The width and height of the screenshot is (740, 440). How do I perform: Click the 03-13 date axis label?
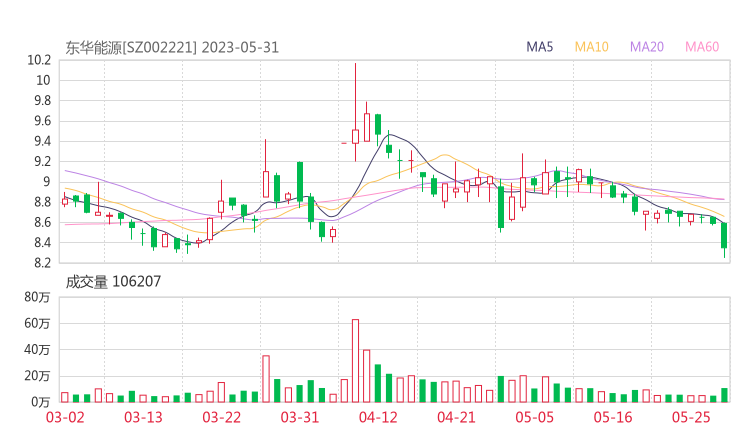tap(143, 417)
